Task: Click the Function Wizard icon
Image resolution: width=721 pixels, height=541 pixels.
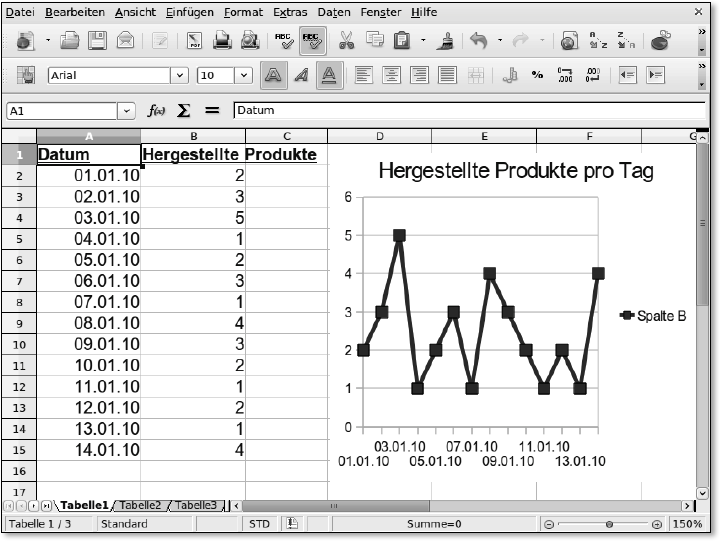Action: click(156, 110)
